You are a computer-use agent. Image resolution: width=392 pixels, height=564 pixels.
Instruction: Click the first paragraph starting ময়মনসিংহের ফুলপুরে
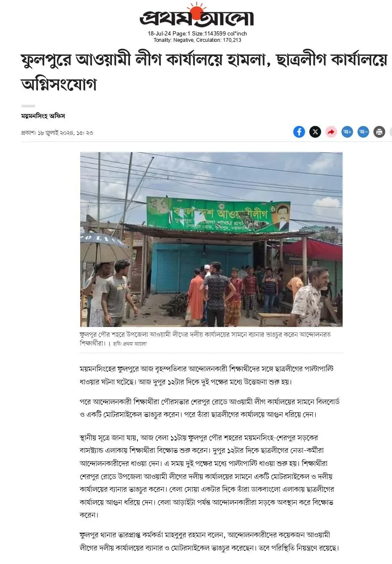click(207, 375)
